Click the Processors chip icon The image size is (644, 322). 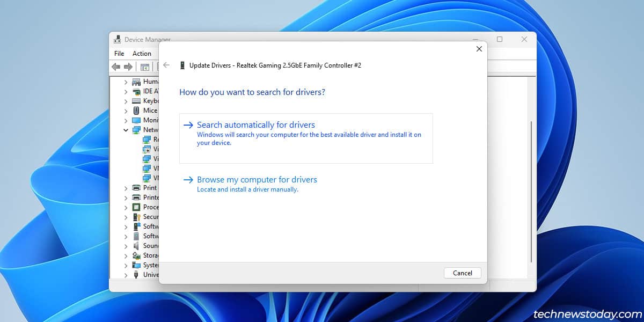[x=136, y=207]
